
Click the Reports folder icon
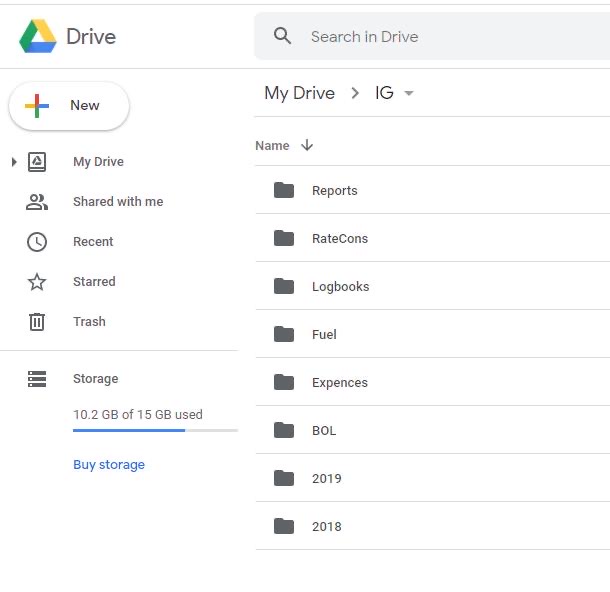click(284, 190)
